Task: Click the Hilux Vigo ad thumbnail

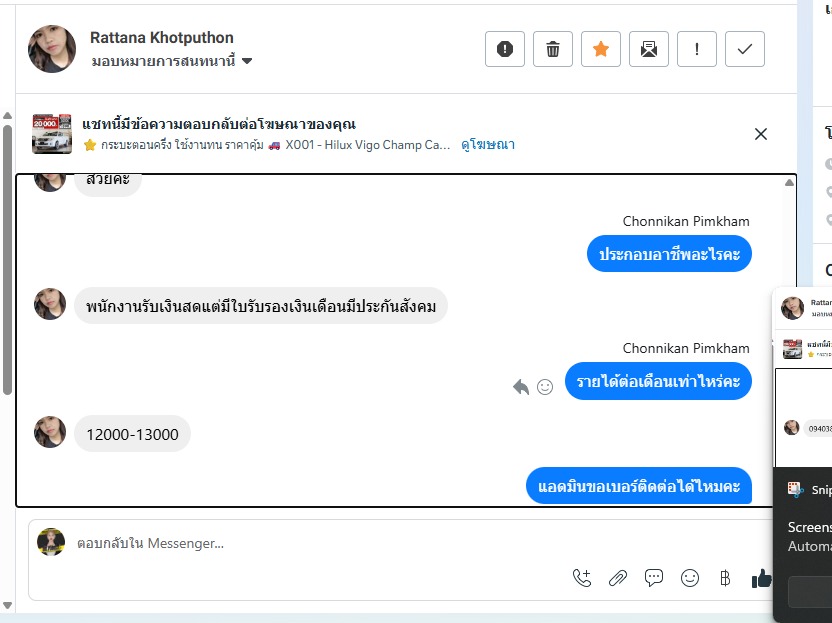Action: [52, 134]
